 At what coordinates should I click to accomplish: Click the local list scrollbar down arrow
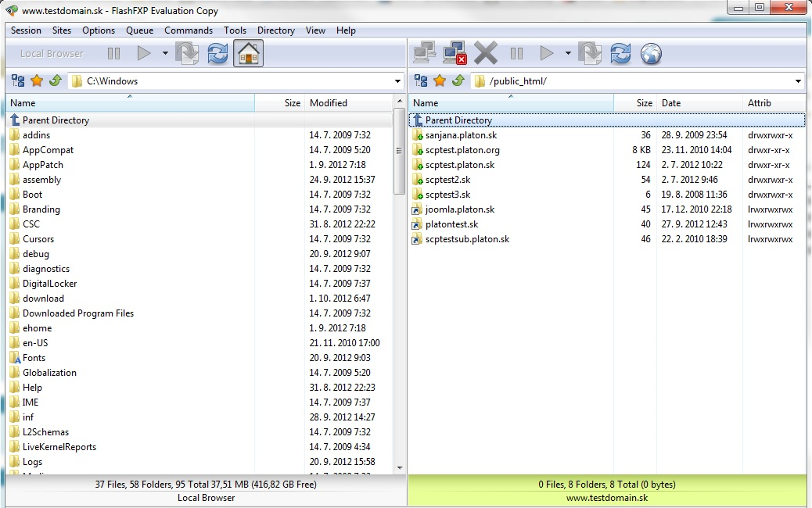[399, 467]
